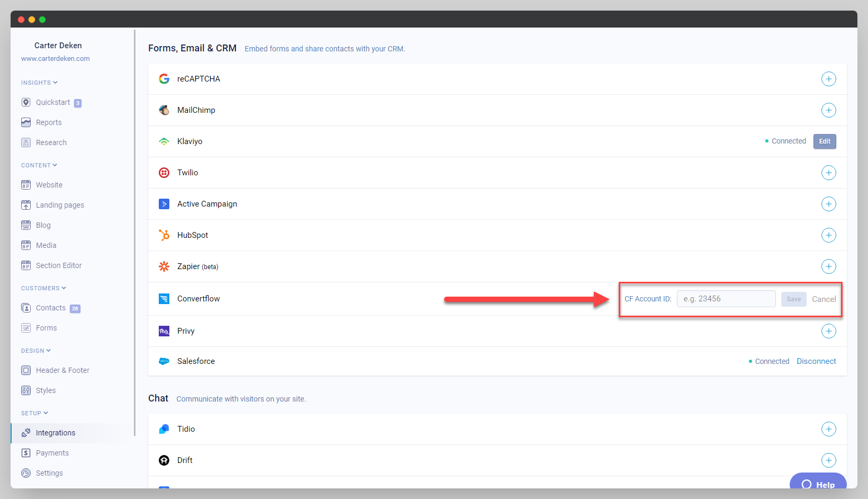The height and width of the screenshot is (499, 868).
Task: Open Landing pages in sidebar
Action: click(x=60, y=205)
